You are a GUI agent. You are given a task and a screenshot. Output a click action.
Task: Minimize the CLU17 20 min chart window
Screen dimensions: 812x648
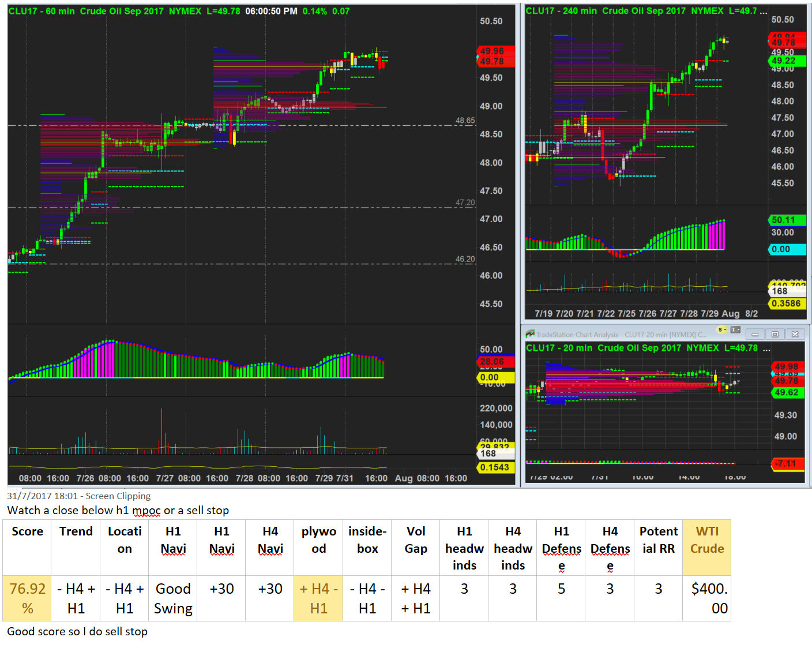tap(755, 334)
